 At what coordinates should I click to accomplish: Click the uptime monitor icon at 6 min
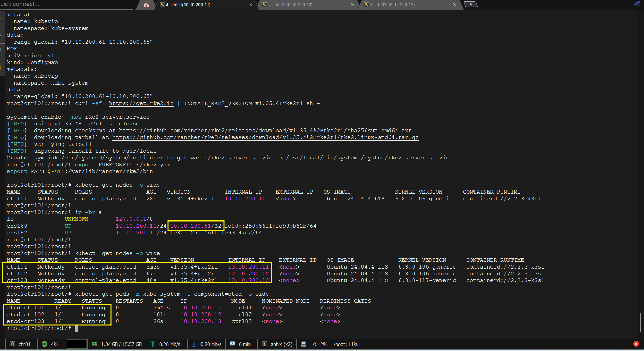232,344
